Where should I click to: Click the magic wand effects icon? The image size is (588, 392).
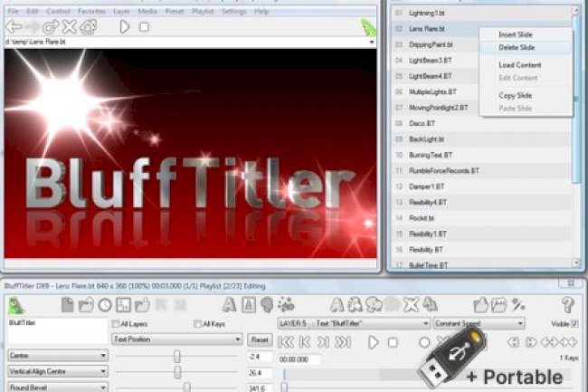pyautogui.click(x=518, y=304)
